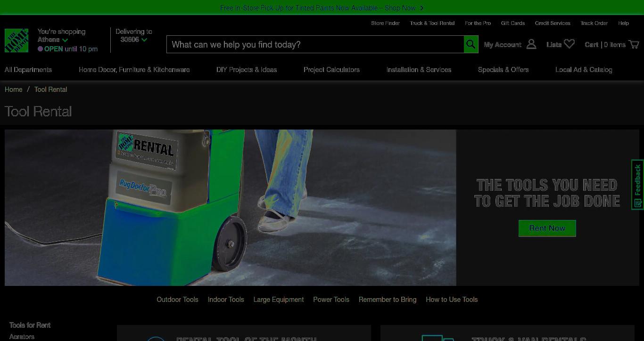Expand the Athens store chevron
Image resolution: width=644 pixels, height=341 pixels.
(x=65, y=40)
